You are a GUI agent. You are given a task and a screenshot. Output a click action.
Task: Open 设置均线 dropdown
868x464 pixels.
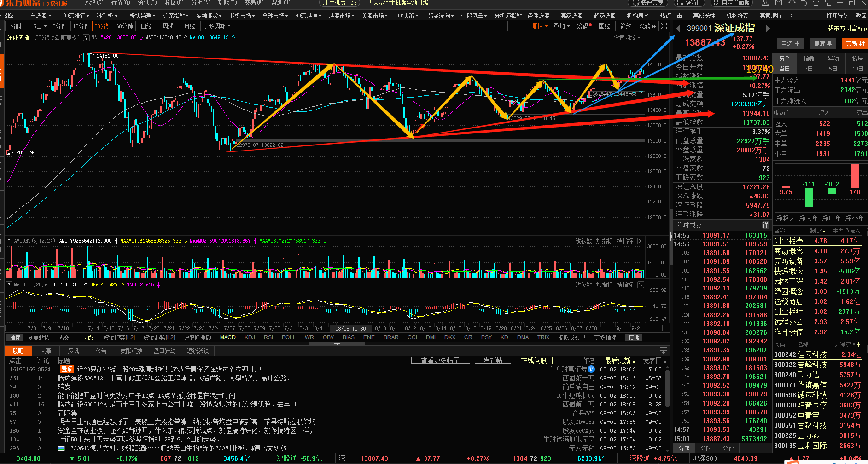click(x=627, y=37)
